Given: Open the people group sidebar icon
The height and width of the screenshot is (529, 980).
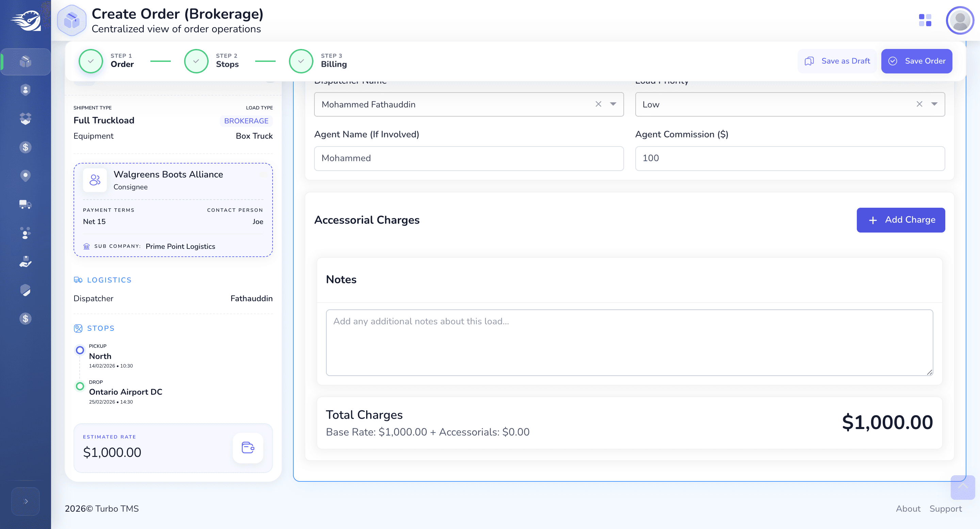Looking at the screenshot, I should coord(26,233).
